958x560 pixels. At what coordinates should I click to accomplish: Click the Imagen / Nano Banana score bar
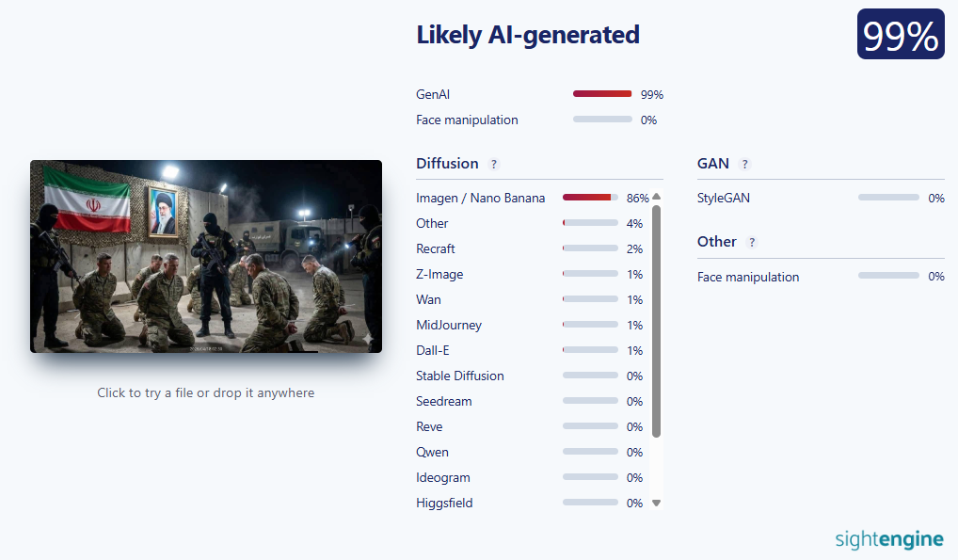592,198
